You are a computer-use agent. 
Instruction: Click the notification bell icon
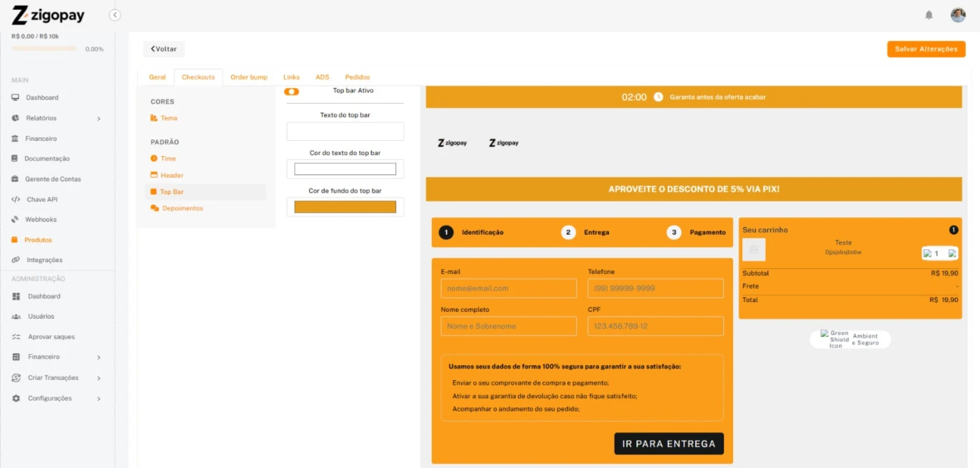pyautogui.click(x=929, y=15)
